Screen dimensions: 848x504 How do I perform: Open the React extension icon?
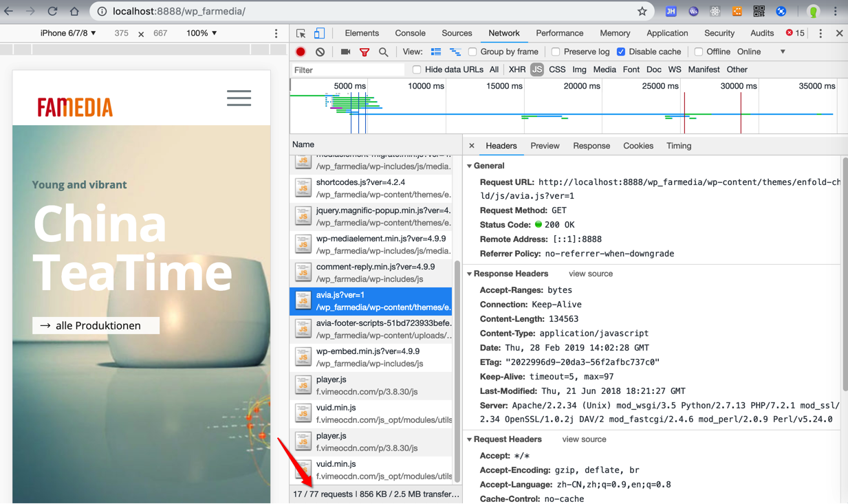(x=715, y=11)
